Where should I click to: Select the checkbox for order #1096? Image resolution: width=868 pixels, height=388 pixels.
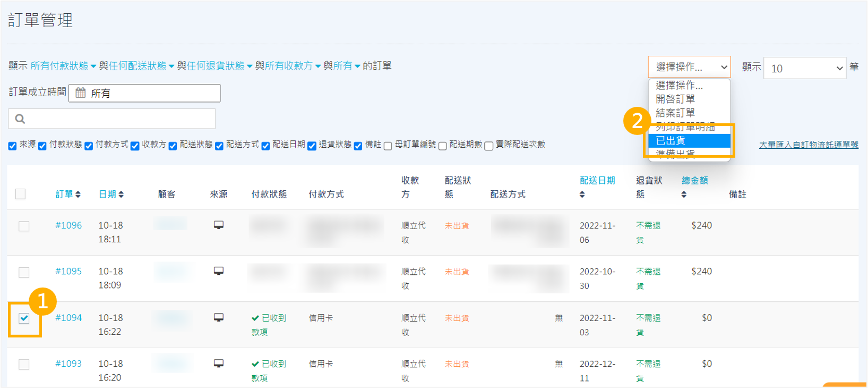(24, 226)
